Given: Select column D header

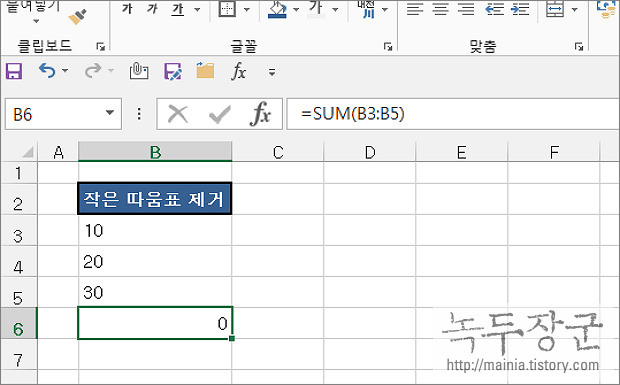Looking at the screenshot, I should pos(370,152).
